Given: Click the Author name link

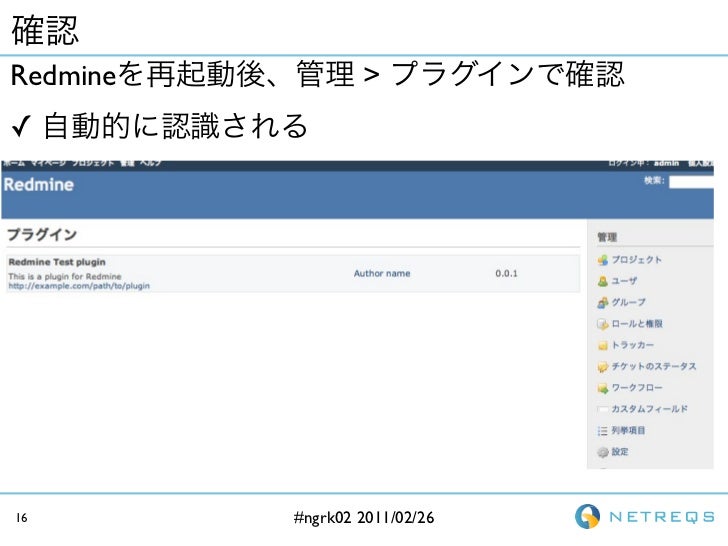Looking at the screenshot, I should click(x=382, y=273).
